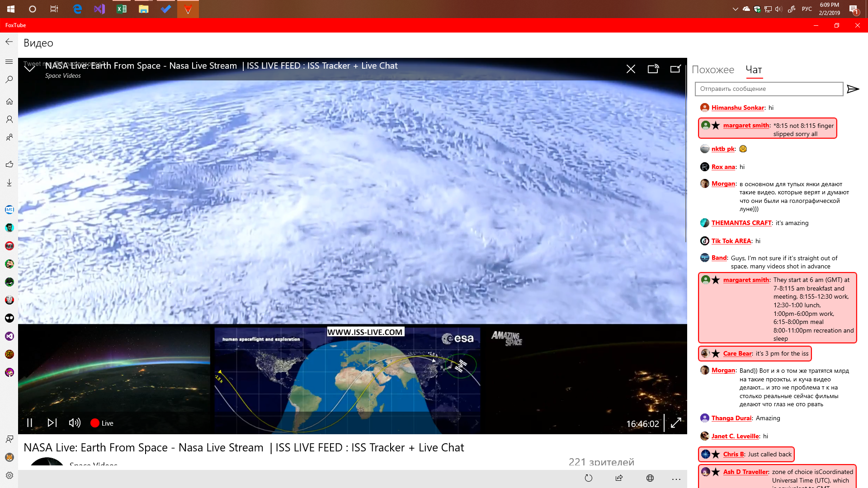Open the downloads section in the sidebar
Viewport: 868px width, 488px height.
tap(9, 183)
